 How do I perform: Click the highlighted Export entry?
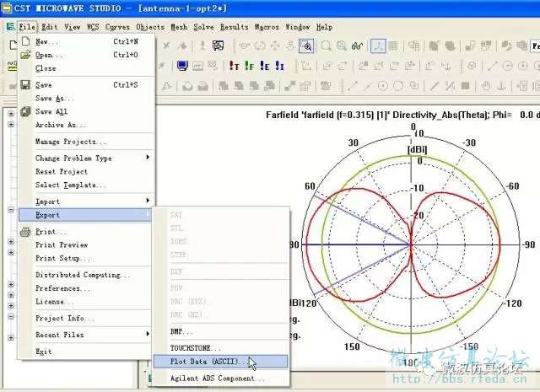pos(85,215)
